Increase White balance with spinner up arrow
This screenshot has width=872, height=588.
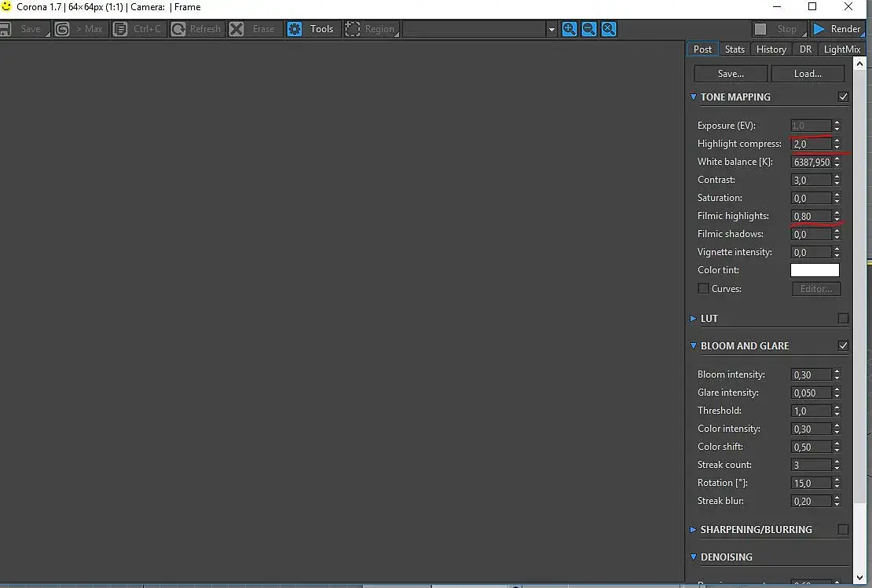(837, 159)
